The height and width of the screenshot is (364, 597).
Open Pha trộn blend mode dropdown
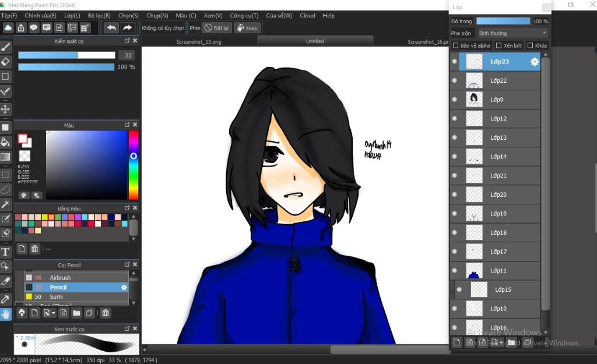click(x=512, y=33)
